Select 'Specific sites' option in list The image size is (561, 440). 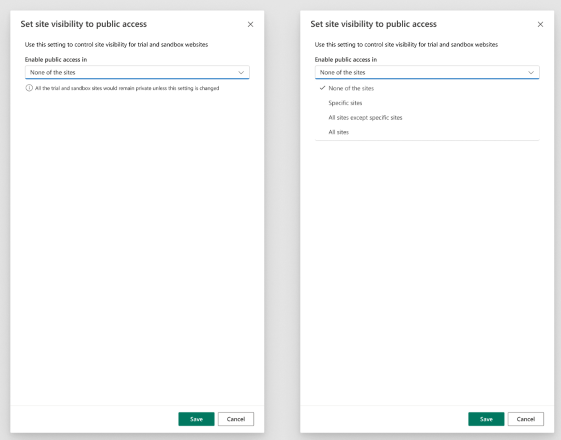(427, 103)
